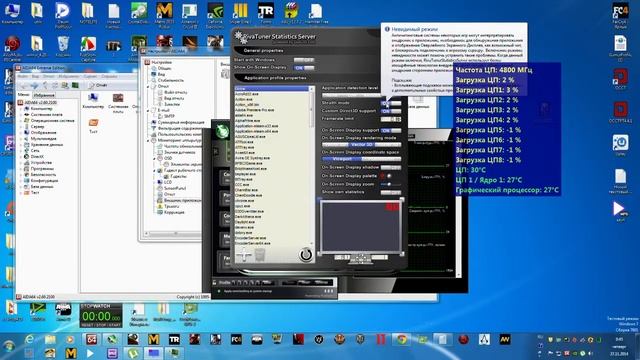Open the Файл menu in AIDA64
This screenshot has height=360, width=640.
click(23, 76)
